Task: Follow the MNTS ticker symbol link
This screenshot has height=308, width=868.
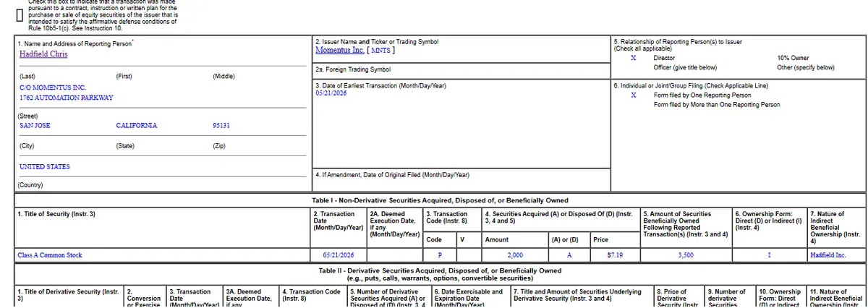Action: coord(380,50)
